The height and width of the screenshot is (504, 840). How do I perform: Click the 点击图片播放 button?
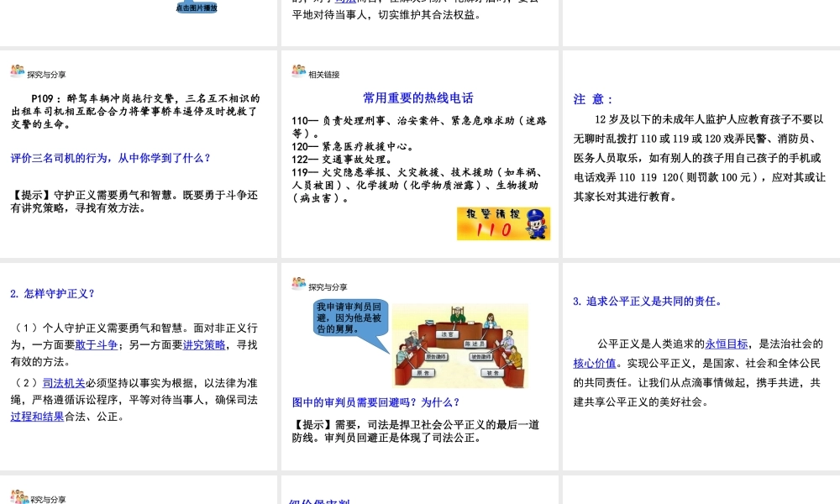[x=197, y=8]
